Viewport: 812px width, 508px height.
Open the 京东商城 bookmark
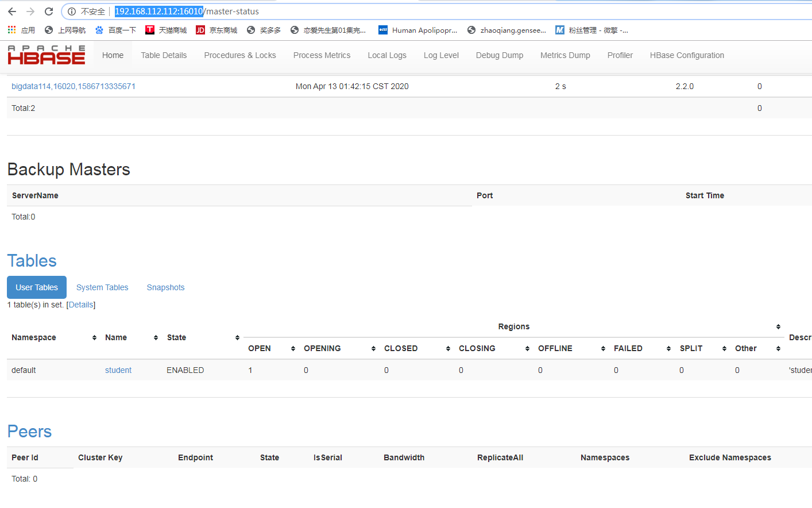pos(216,30)
